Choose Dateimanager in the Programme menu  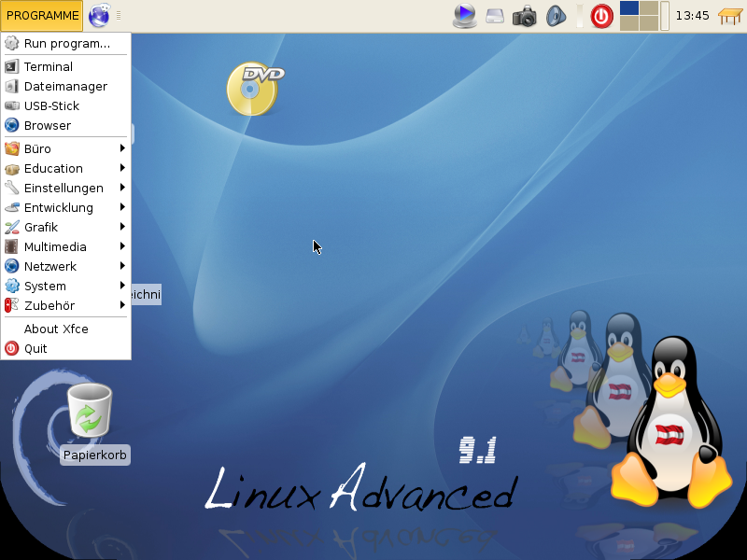65,86
